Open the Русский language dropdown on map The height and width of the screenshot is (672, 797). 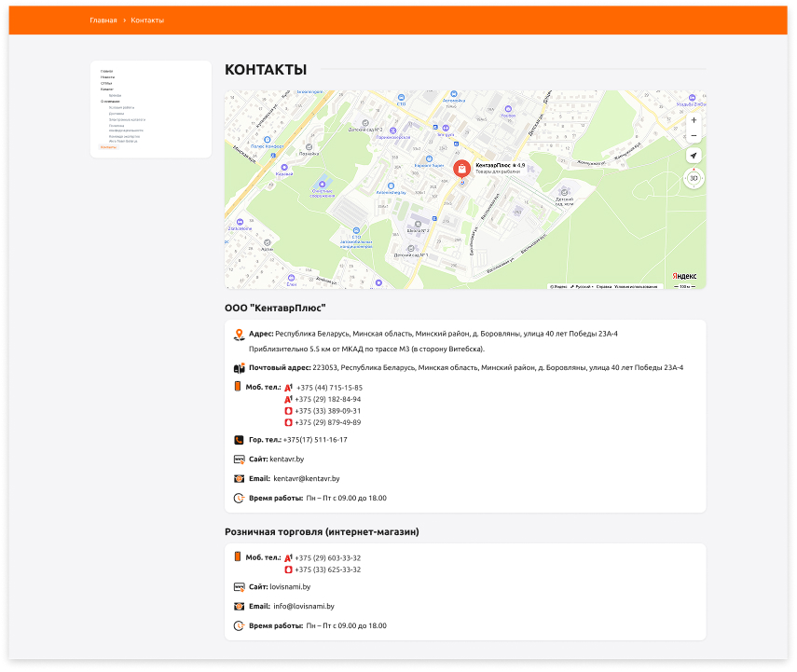pos(583,286)
